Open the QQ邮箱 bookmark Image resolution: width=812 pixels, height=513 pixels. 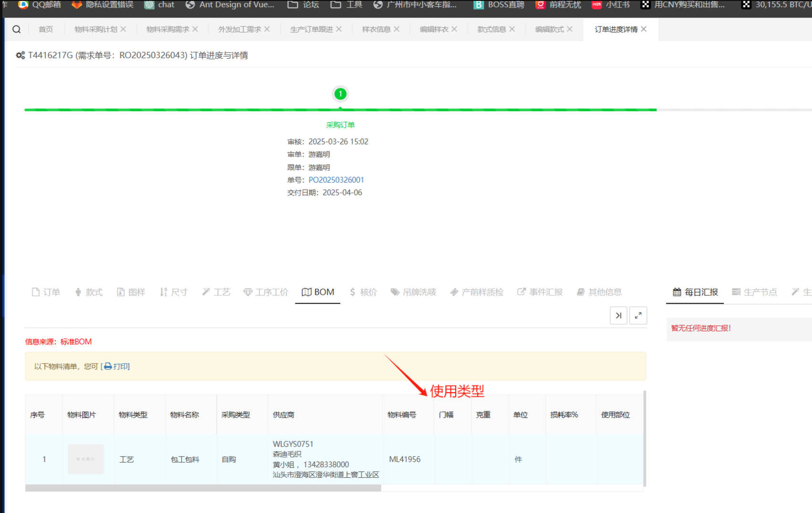click(x=40, y=5)
